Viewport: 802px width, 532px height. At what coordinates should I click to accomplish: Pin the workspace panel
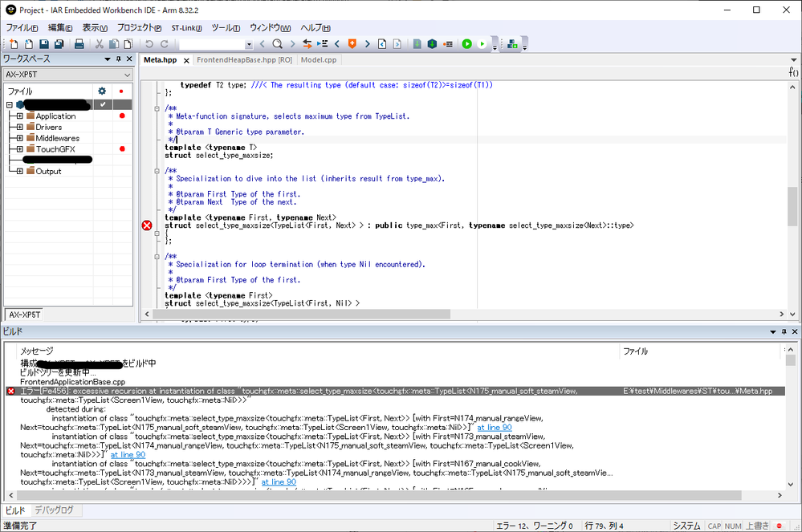click(x=119, y=59)
